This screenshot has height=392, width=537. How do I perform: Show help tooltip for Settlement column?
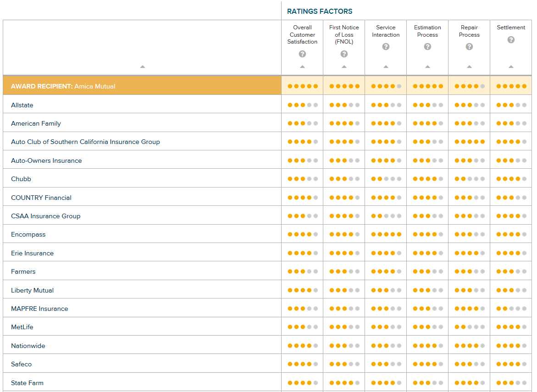[511, 40]
